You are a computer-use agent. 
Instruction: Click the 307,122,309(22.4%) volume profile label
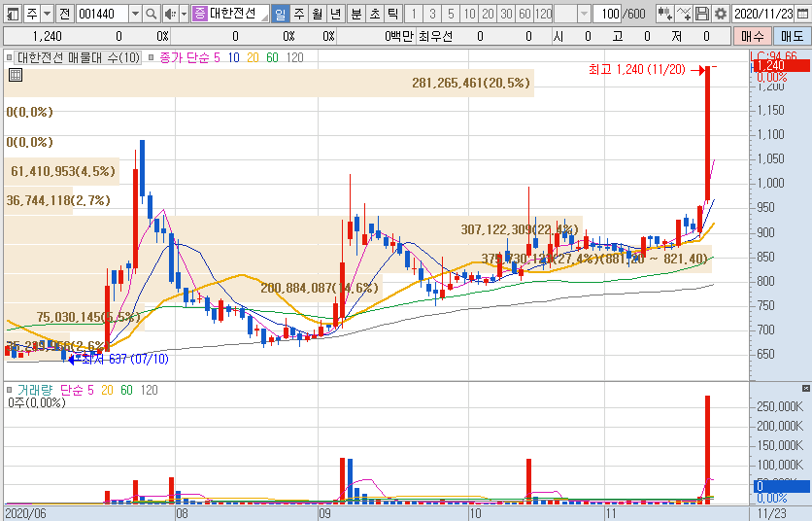[520, 229]
